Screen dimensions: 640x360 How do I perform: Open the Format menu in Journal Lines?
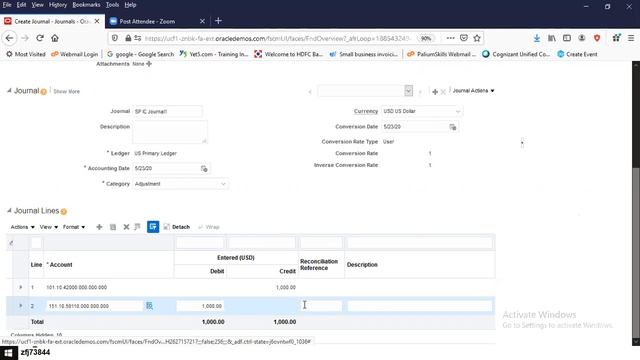[x=74, y=227]
